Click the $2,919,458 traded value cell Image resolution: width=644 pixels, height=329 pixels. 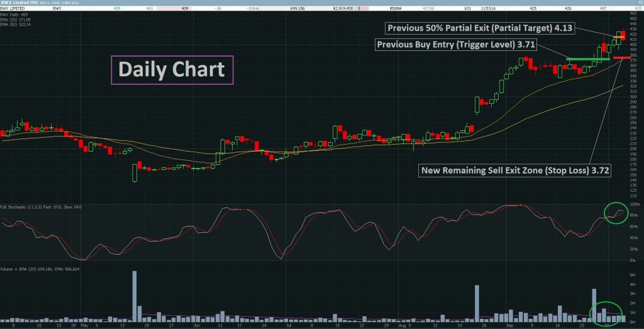click(344, 8)
